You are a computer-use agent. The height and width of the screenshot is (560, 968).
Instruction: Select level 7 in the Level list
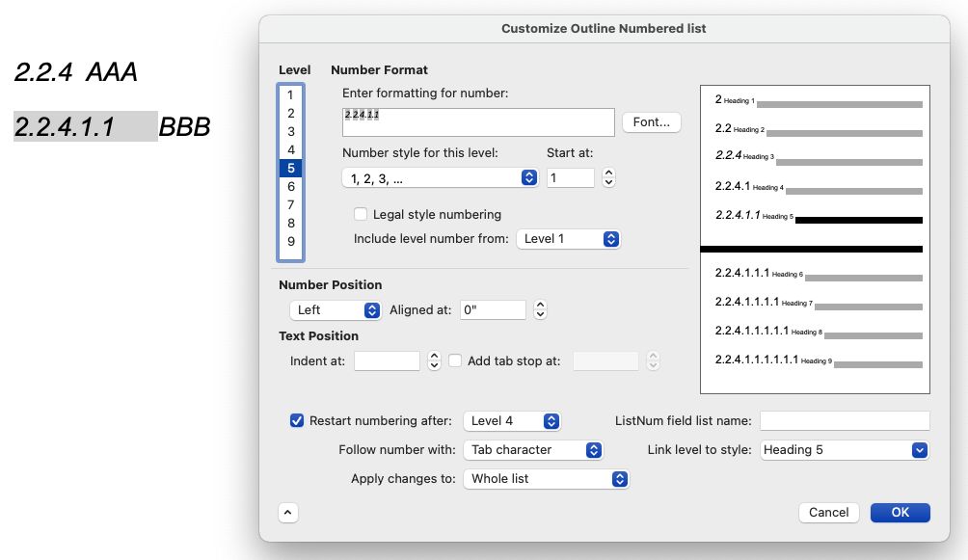coord(291,205)
